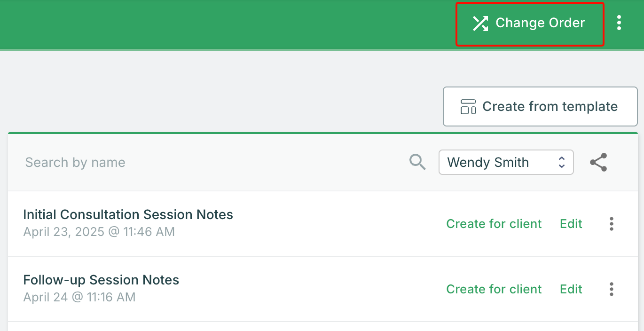
Task: Click the Create from template button
Action: pyautogui.click(x=540, y=107)
